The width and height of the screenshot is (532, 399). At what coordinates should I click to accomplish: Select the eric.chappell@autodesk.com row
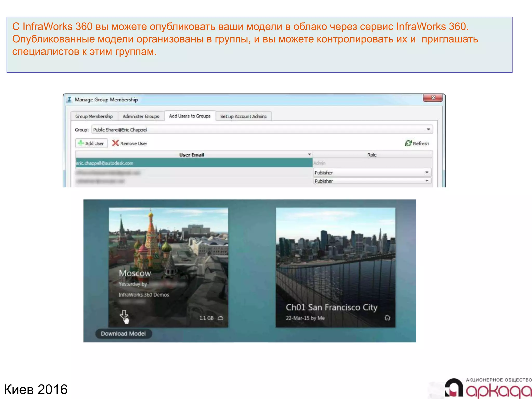(x=194, y=163)
